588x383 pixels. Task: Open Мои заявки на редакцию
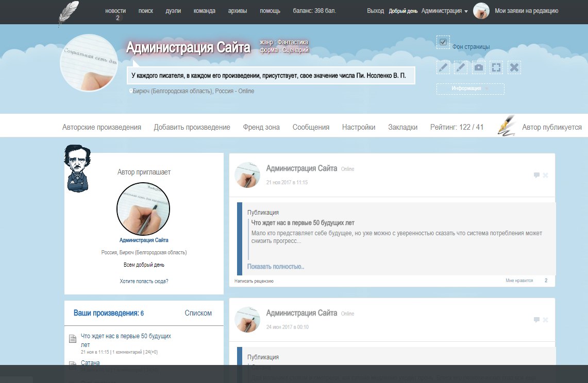coord(527,11)
